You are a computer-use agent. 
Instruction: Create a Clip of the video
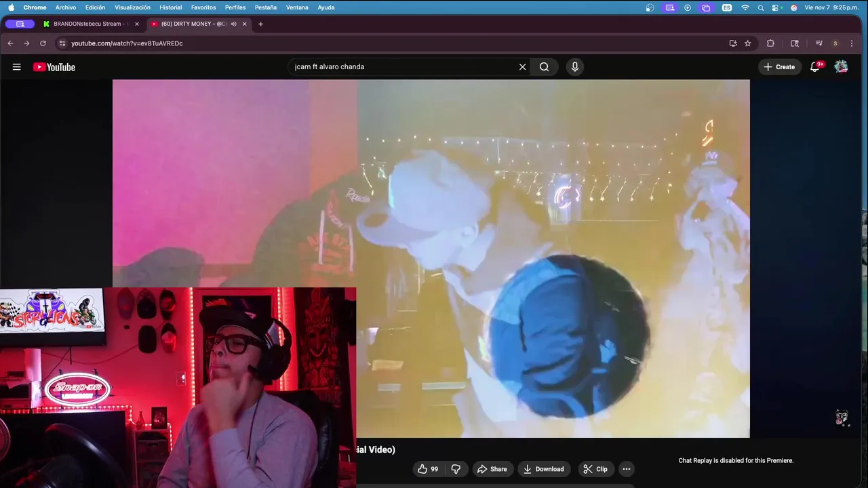(x=595, y=469)
